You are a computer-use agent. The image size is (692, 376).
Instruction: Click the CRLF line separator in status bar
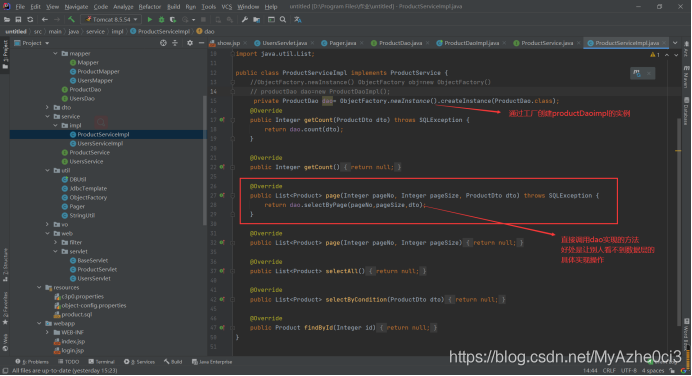coord(609,370)
